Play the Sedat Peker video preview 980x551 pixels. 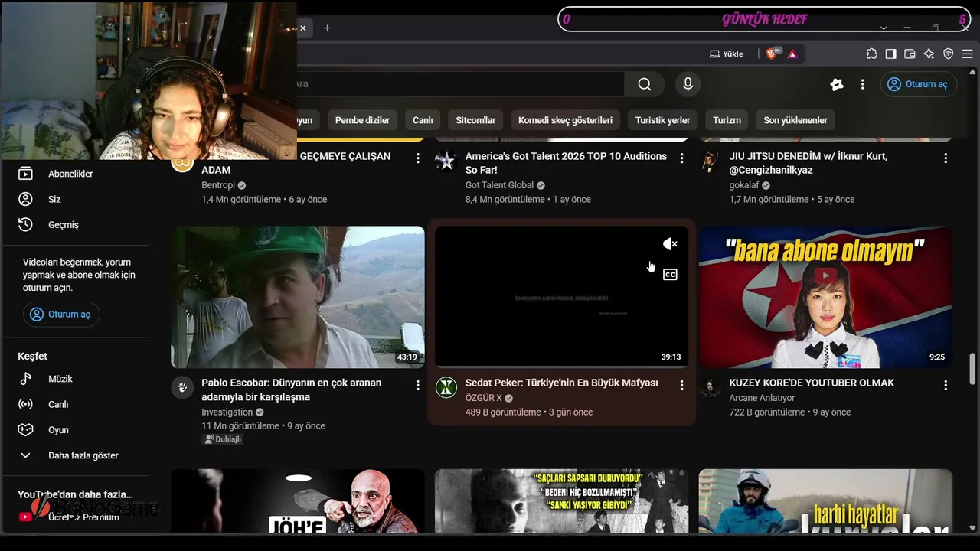[561, 297]
